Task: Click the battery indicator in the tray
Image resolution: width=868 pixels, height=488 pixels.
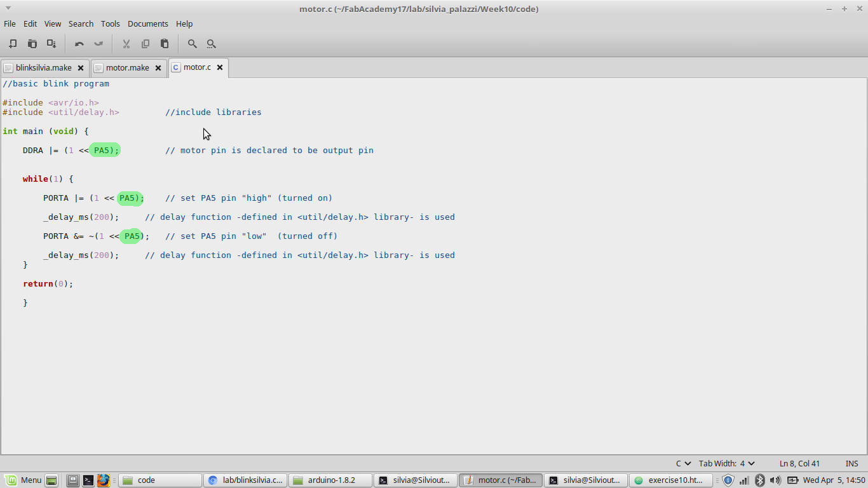Action: (792, 480)
